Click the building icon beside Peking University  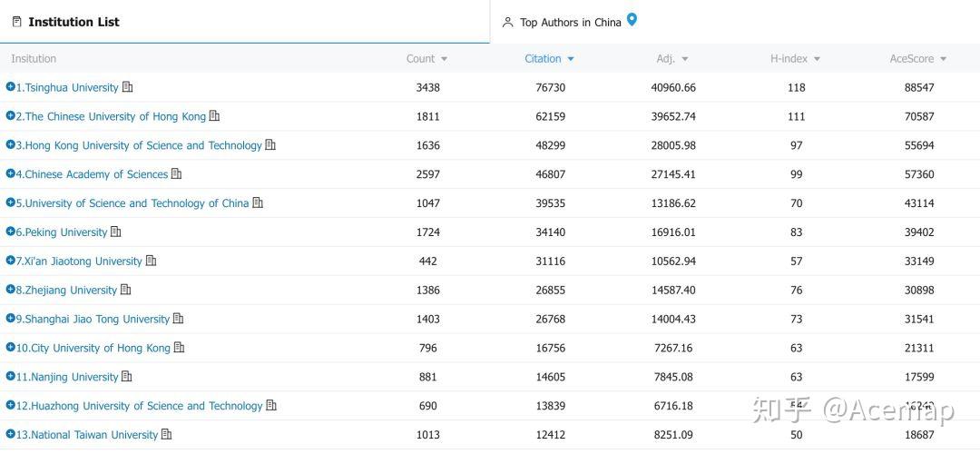116,232
